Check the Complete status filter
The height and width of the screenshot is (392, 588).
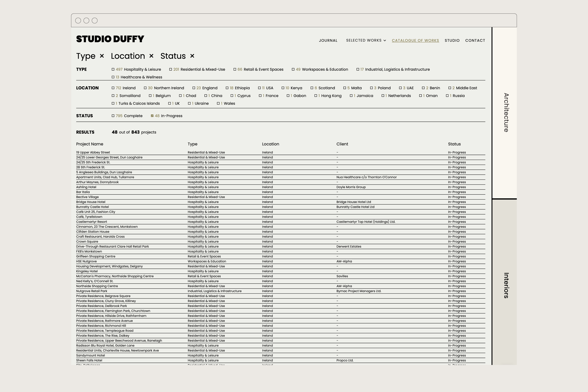(113, 116)
